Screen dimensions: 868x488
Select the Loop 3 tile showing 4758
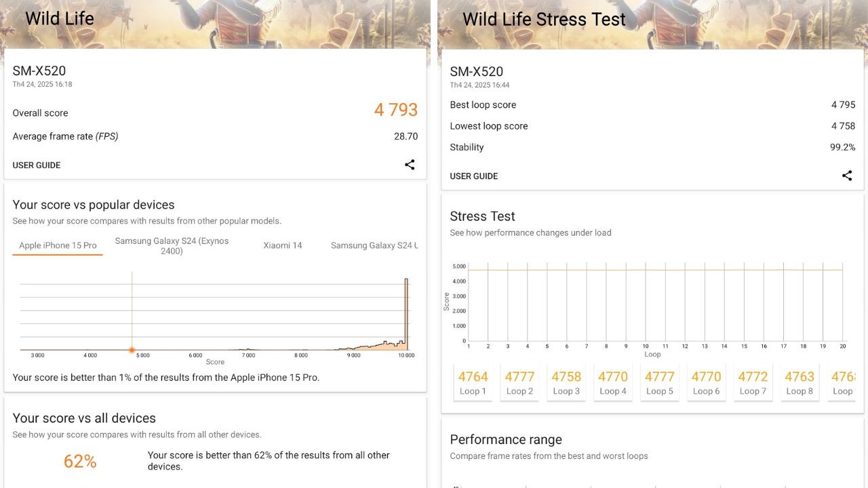point(567,382)
